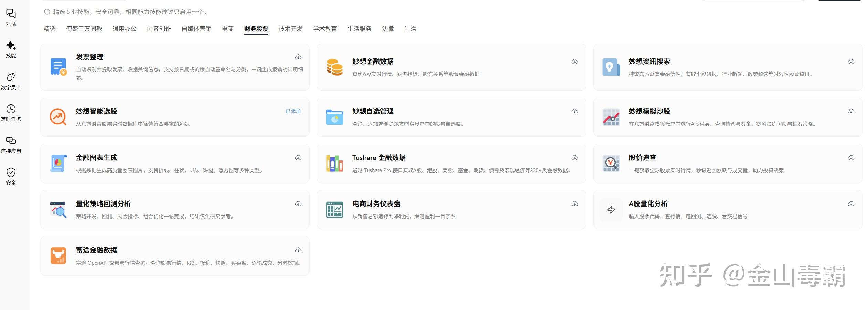The width and height of the screenshot is (868, 310).
Task: Click the 股价速查 yen magnifier icon
Action: 611,163
